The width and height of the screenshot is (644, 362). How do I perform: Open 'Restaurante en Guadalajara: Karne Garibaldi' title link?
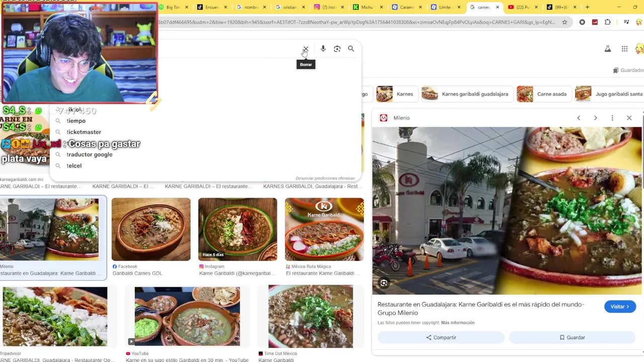click(x=480, y=308)
